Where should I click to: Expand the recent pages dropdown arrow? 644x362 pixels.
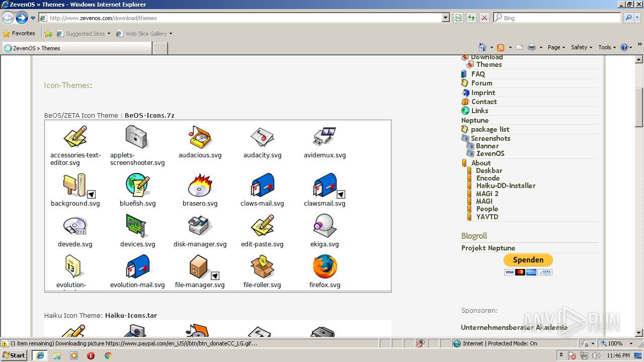coord(33,18)
